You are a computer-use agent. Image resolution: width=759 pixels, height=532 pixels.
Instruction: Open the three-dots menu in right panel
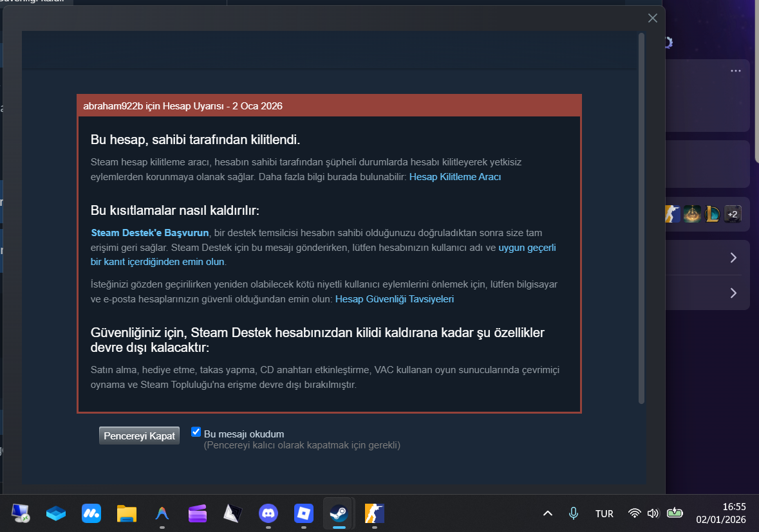(x=736, y=71)
